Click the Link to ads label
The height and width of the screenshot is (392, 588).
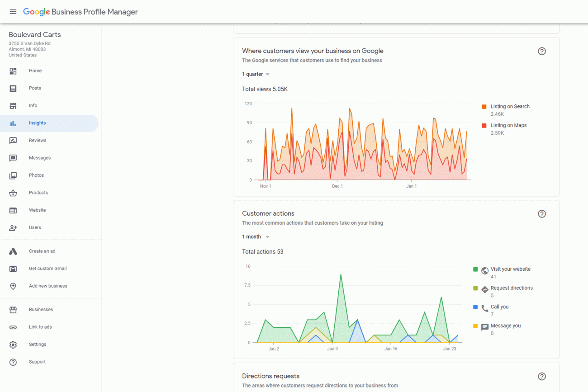coord(40,327)
